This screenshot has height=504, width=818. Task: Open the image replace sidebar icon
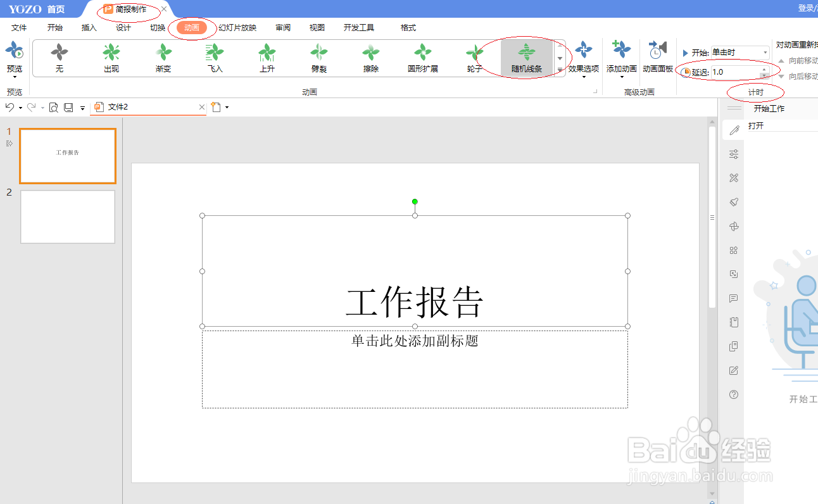coord(734,274)
